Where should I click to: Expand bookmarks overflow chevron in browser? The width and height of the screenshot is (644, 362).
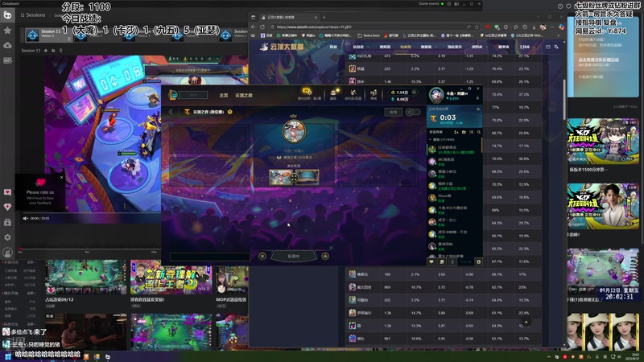(558, 35)
